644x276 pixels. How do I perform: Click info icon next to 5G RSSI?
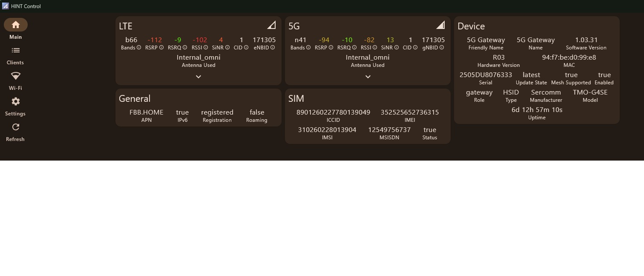click(x=375, y=48)
